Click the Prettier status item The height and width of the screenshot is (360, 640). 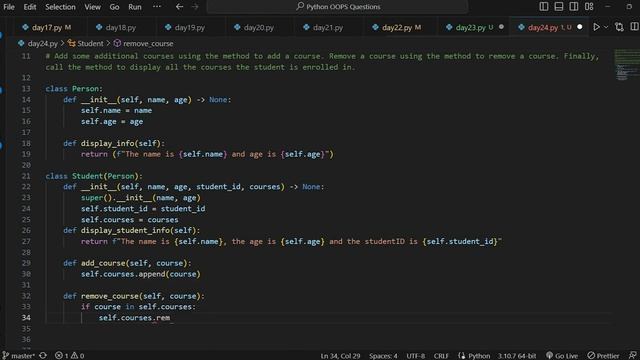pos(603,356)
